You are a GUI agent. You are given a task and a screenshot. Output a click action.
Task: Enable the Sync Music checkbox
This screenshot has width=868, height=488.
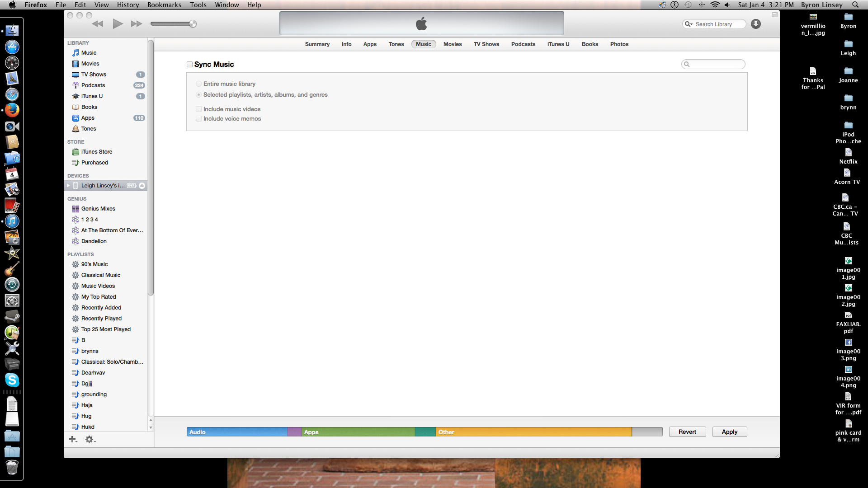(x=189, y=65)
